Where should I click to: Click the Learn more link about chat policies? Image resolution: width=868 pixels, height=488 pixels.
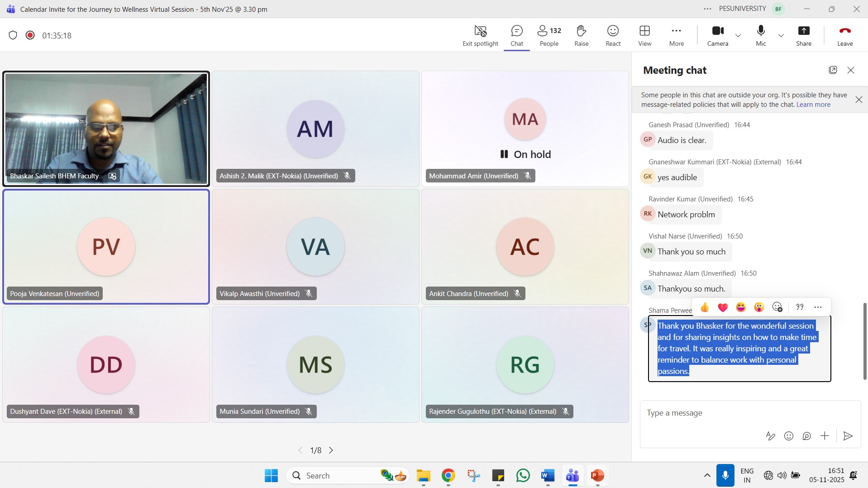pos(813,105)
